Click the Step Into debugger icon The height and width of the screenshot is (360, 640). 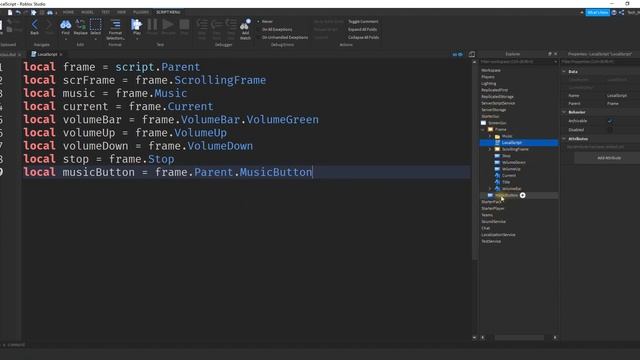click(202, 25)
